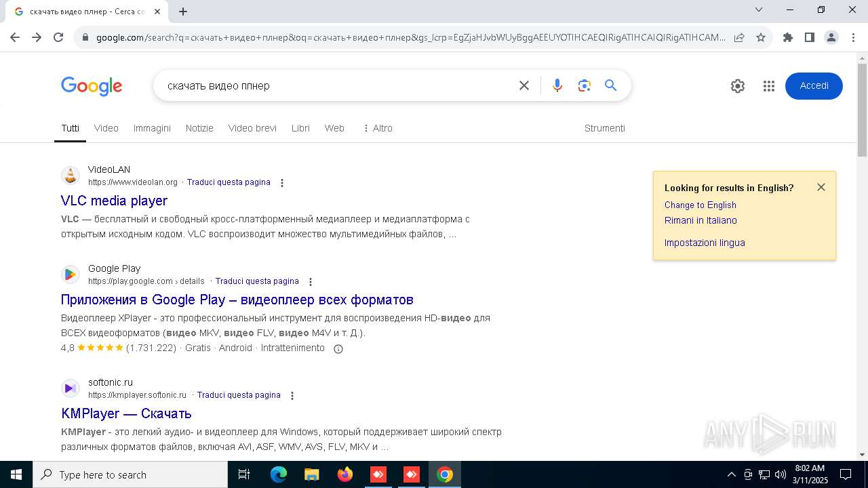Open a new tab with the plus icon

183,12
